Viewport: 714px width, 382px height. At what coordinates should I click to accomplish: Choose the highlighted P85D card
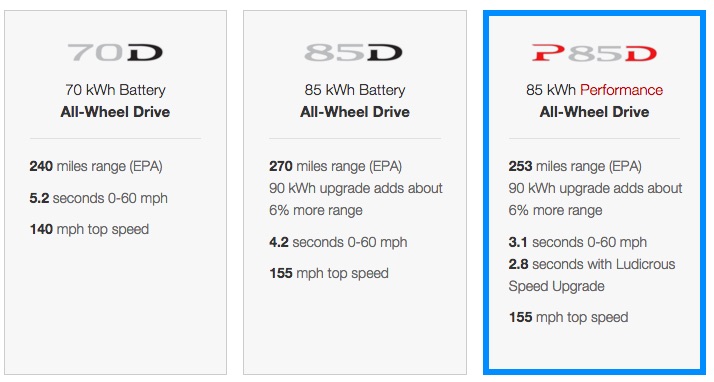594,192
